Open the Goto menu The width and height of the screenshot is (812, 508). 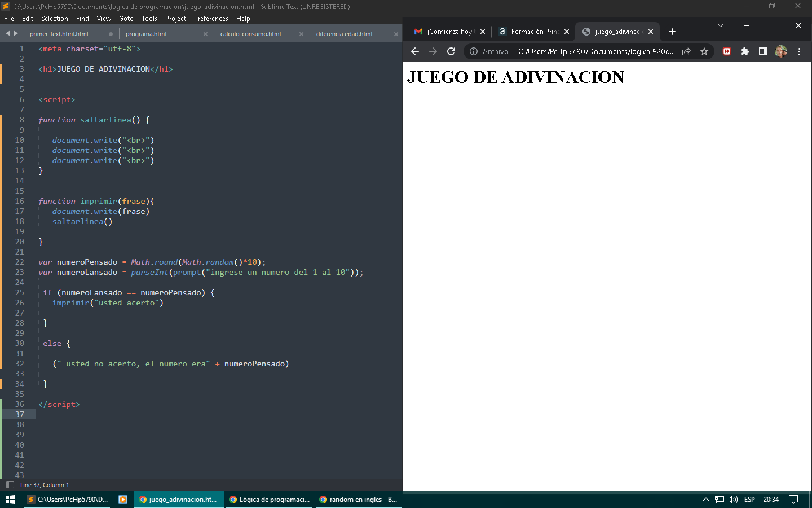[x=126, y=19]
